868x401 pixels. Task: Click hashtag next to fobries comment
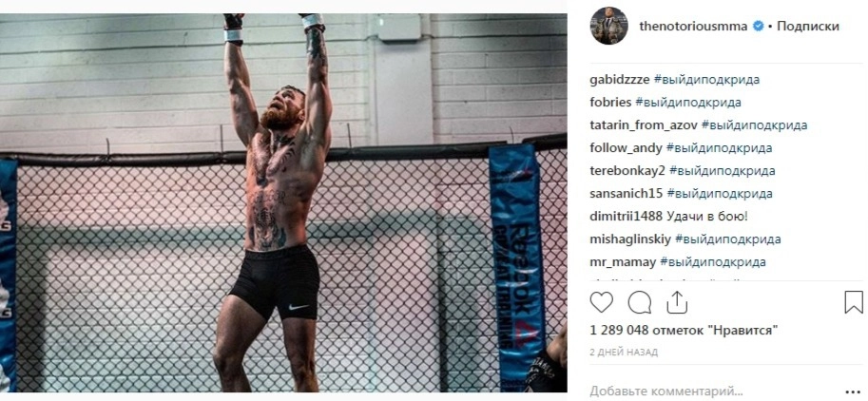[688, 103]
